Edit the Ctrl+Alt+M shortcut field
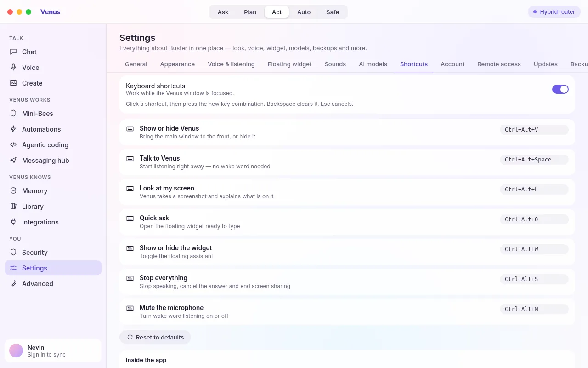Viewport: 588px width, 368px height. pyautogui.click(x=534, y=309)
